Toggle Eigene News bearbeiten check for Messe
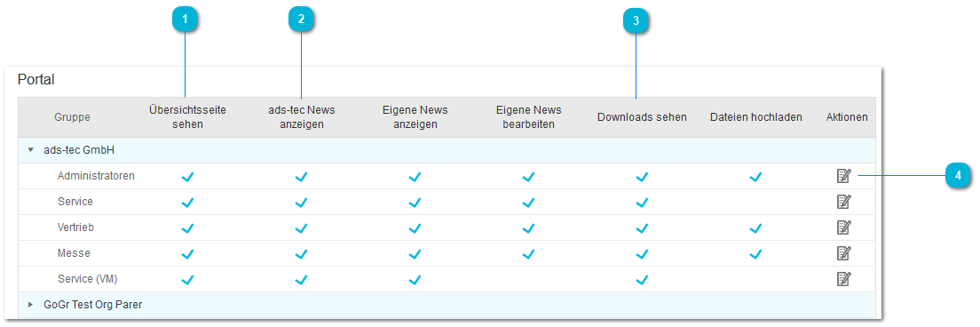Screen dimensions: 980x327 tap(529, 254)
